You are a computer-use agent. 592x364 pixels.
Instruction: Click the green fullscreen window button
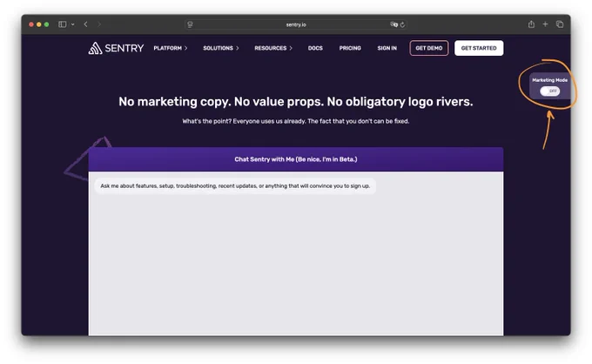[46, 24]
